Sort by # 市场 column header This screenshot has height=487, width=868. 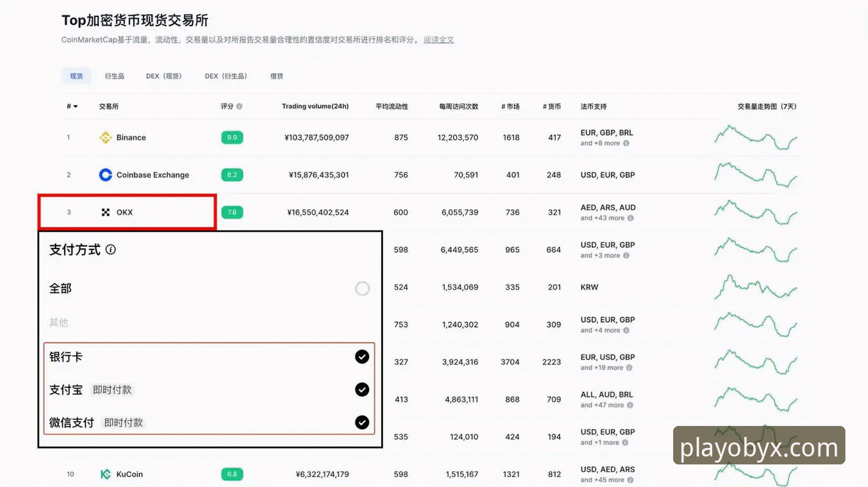pos(510,106)
